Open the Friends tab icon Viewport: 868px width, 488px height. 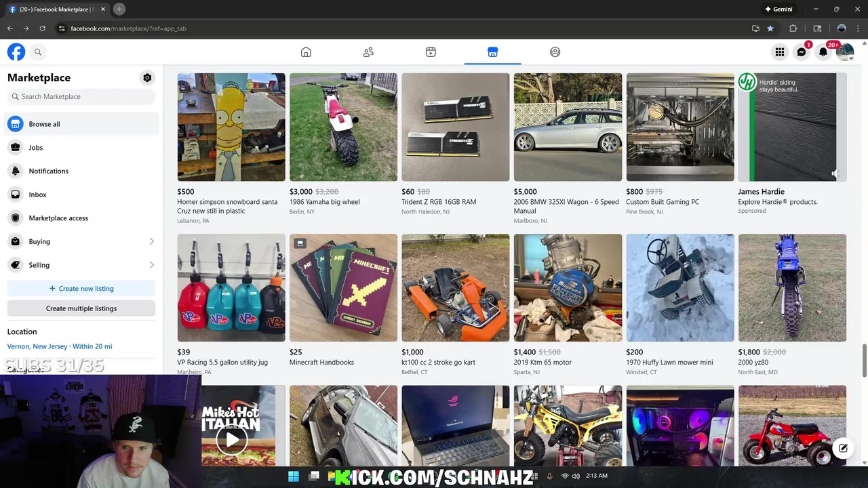pyautogui.click(x=368, y=52)
